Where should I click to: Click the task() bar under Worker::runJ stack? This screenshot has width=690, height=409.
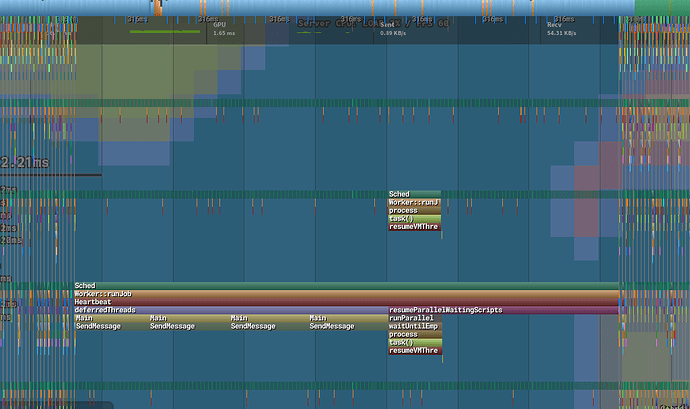[x=414, y=219]
